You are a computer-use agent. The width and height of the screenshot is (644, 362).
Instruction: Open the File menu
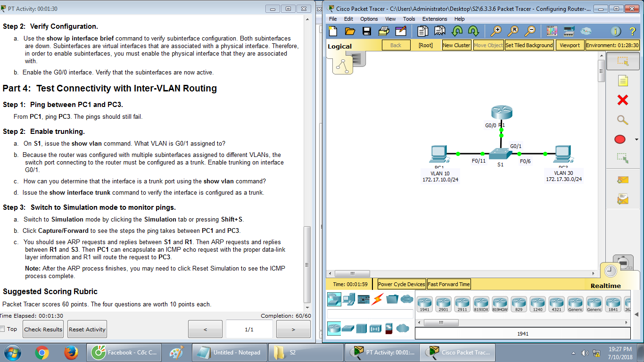pyautogui.click(x=333, y=19)
